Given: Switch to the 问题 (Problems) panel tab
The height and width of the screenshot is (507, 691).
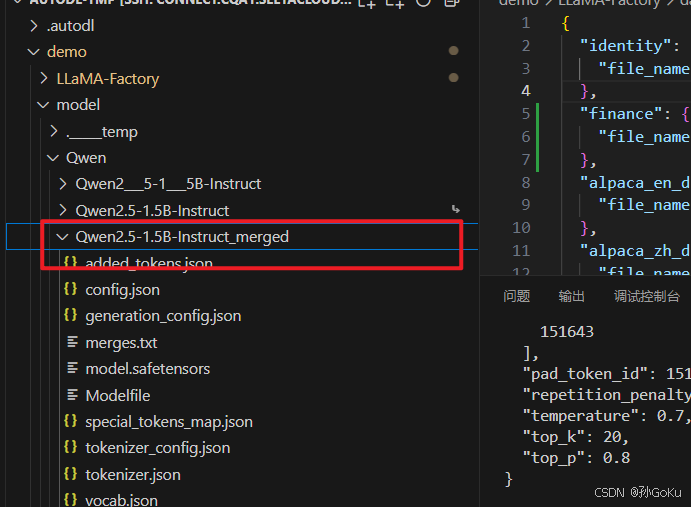Looking at the screenshot, I should 516,296.
